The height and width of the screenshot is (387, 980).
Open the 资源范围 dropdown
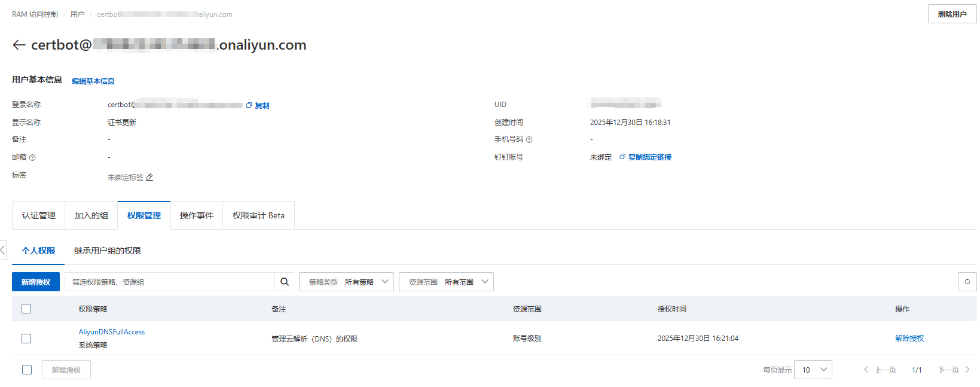click(446, 282)
